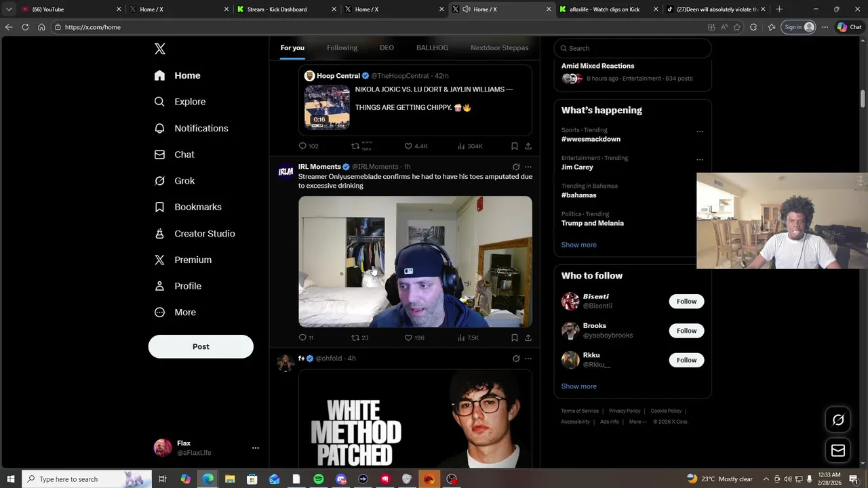The width and height of the screenshot is (868, 488).
Task: Open new browser tab
Action: pyautogui.click(x=779, y=9)
